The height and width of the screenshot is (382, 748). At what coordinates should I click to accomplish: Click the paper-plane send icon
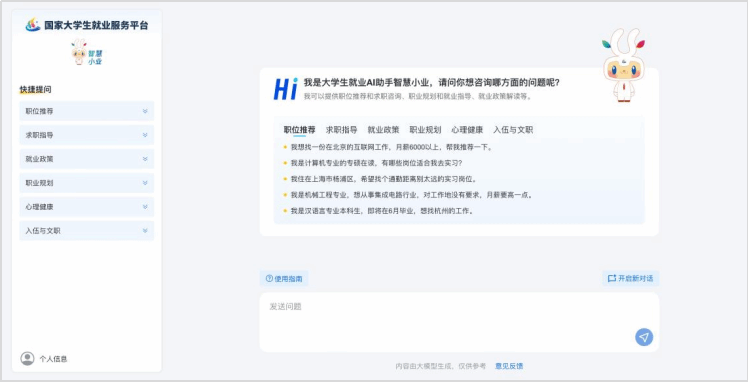click(644, 337)
